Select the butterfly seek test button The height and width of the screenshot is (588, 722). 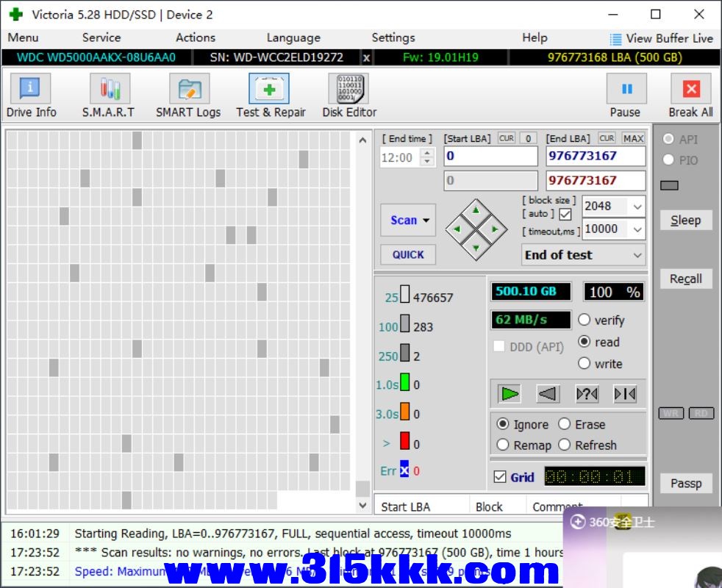(x=625, y=394)
